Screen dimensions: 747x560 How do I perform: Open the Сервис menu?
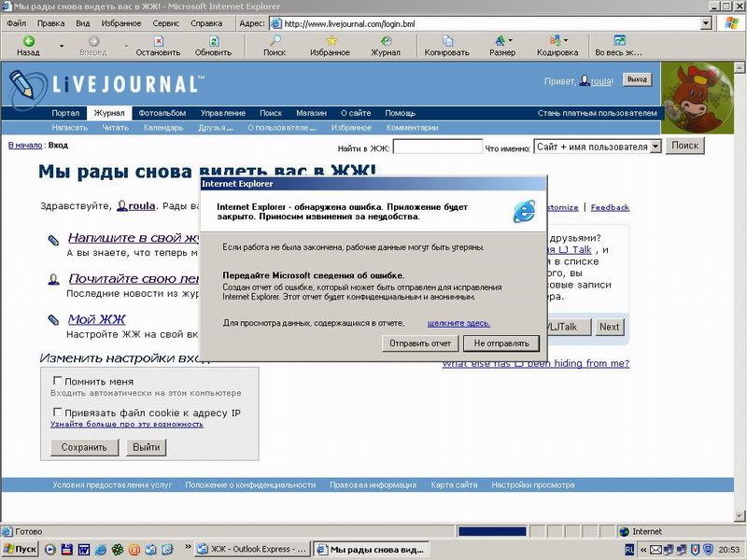click(165, 22)
